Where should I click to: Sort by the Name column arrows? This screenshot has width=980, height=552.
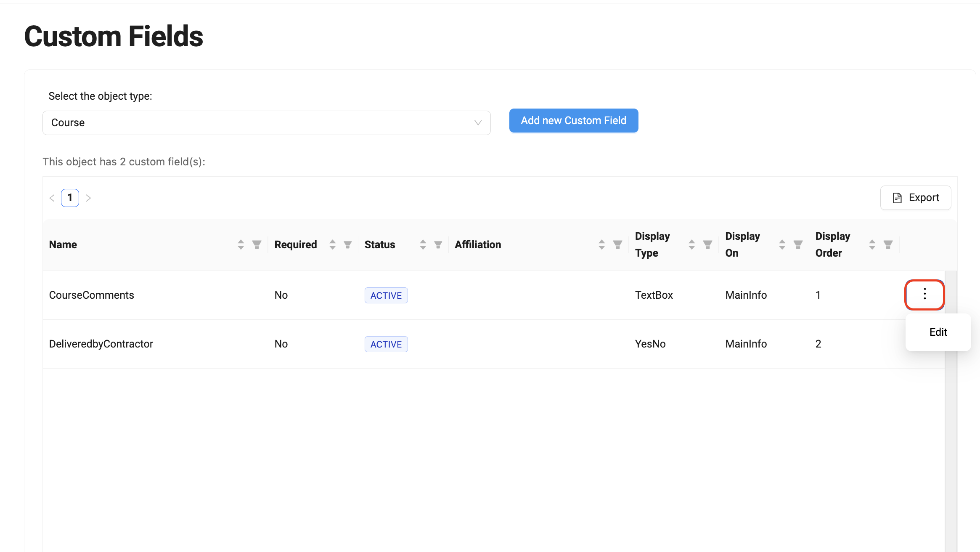(241, 244)
